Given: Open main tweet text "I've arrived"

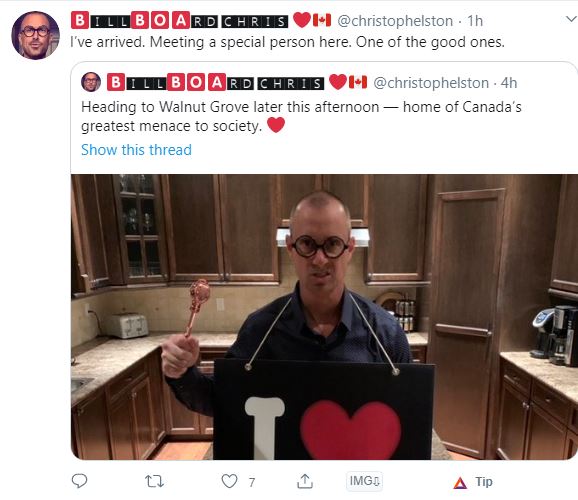Looking at the screenshot, I should click(x=287, y=42).
